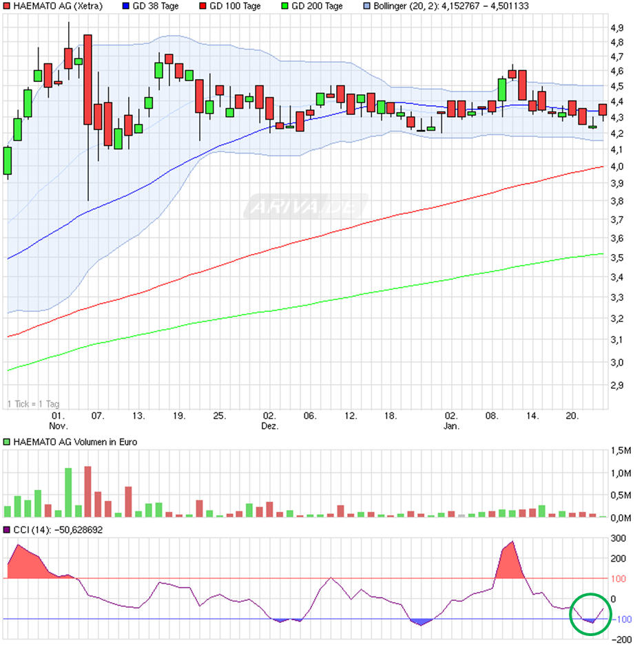
Task: Click the tallest green volume bar
Action: [68, 492]
